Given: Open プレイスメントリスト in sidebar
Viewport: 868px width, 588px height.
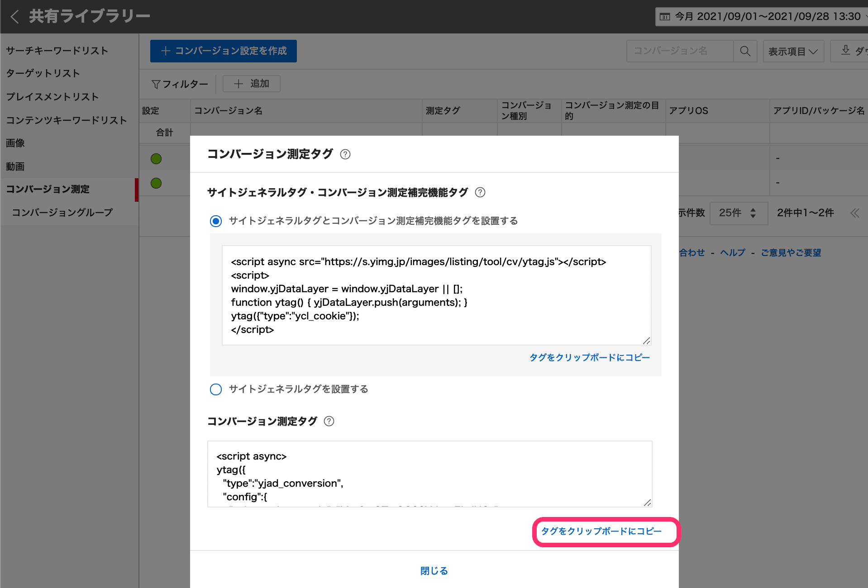Looking at the screenshot, I should tap(52, 97).
